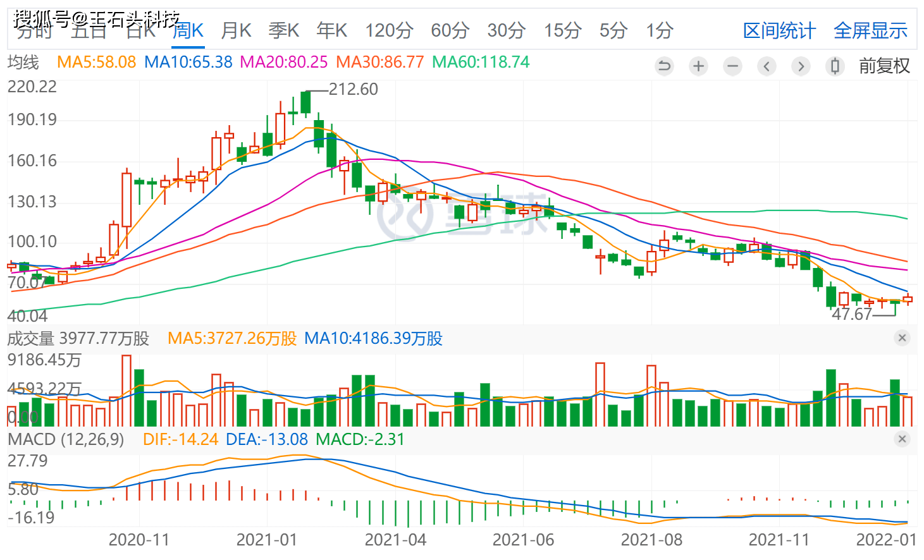
Task: Switch to the 120分 interval tab
Action: pyautogui.click(x=389, y=30)
